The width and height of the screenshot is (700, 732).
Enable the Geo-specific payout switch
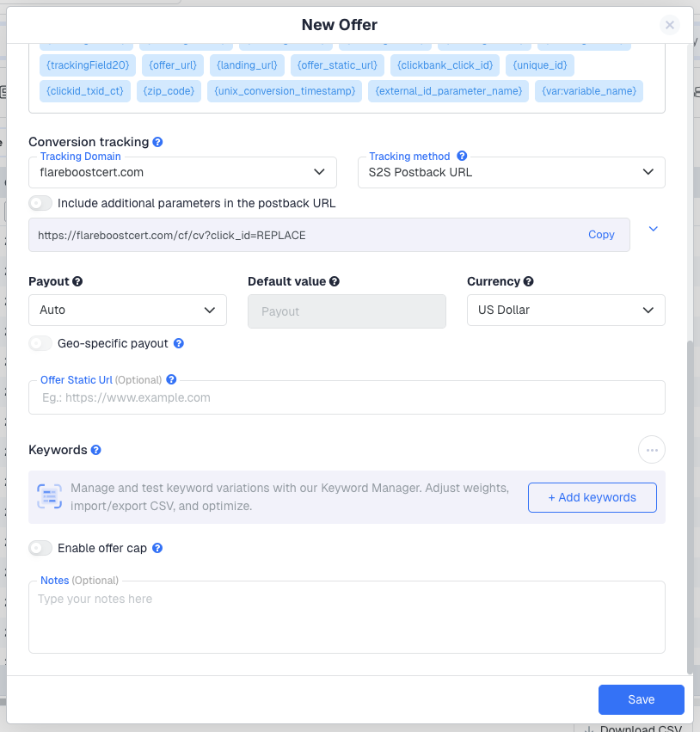pyautogui.click(x=40, y=343)
